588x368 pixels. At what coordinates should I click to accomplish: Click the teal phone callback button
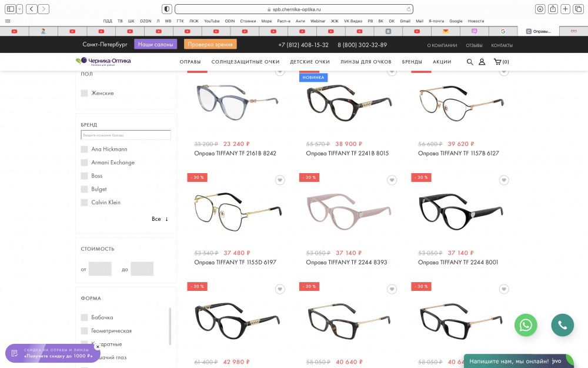click(563, 325)
